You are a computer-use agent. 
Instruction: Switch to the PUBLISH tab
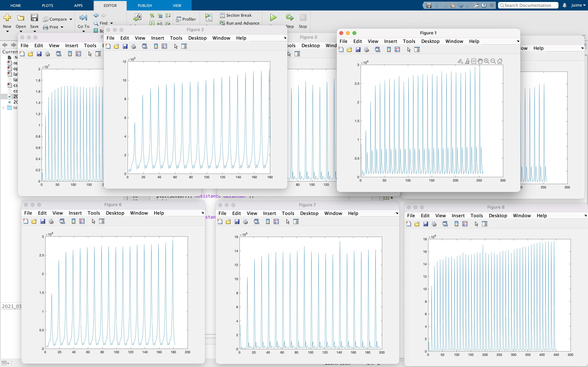144,5
